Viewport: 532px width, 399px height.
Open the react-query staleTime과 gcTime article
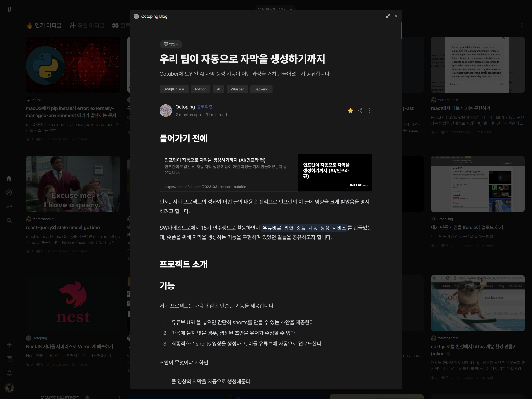[63, 228]
